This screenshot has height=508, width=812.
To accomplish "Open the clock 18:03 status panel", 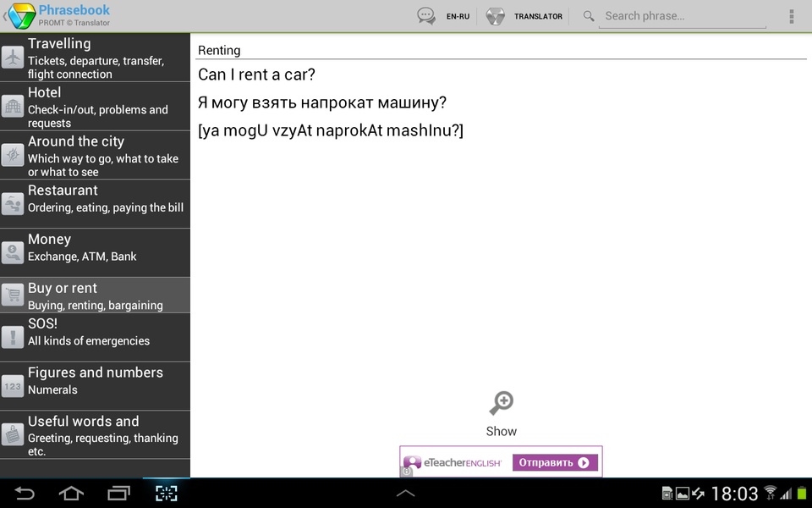I will 734,494.
